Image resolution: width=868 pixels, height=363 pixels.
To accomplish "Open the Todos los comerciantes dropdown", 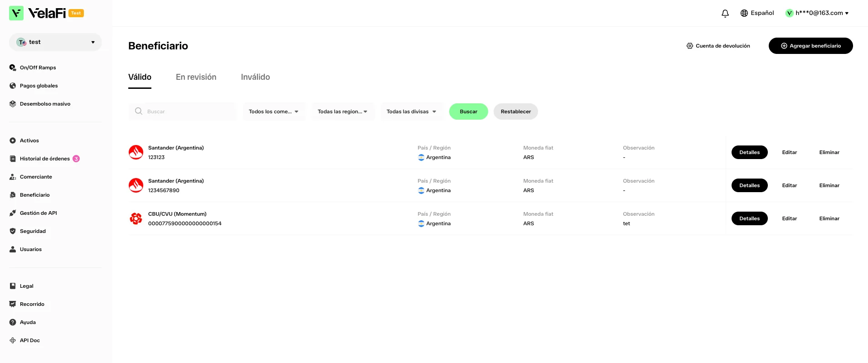I will [274, 111].
